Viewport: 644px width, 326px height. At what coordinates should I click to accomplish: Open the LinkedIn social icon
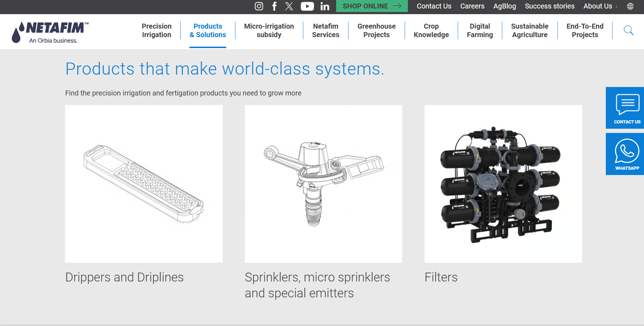(x=325, y=6)
